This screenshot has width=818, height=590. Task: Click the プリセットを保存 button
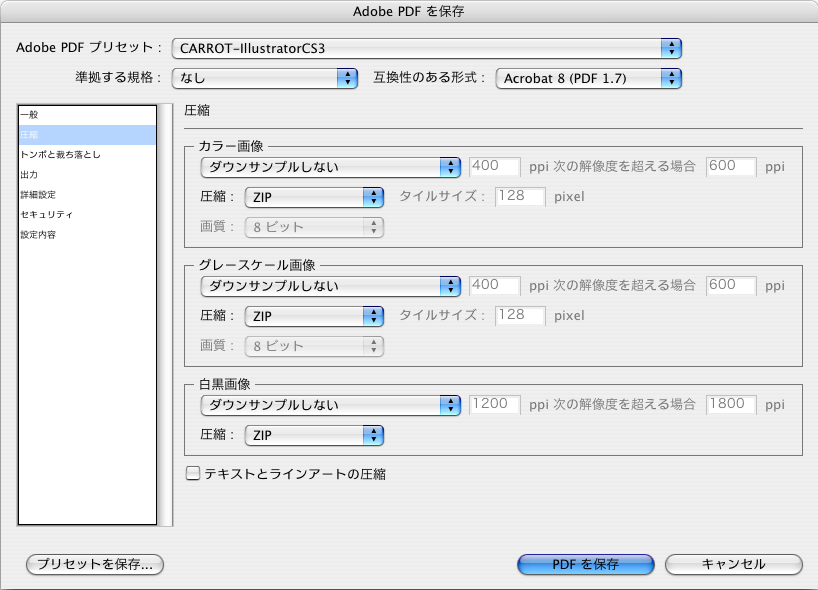click(x=93, y=564)
